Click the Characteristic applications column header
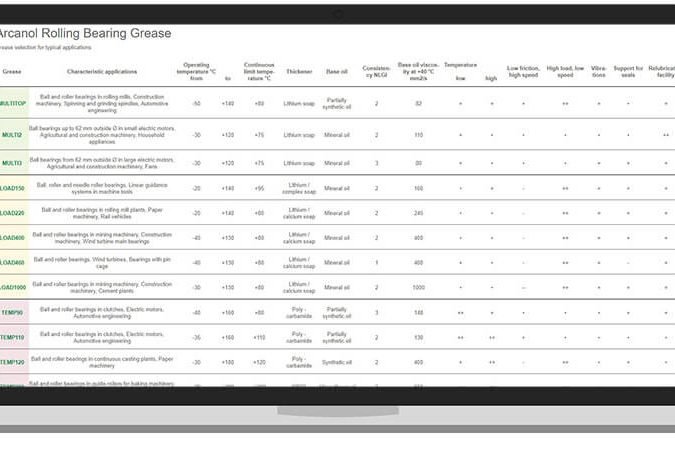The image size is (675, 450). (102, 71)
